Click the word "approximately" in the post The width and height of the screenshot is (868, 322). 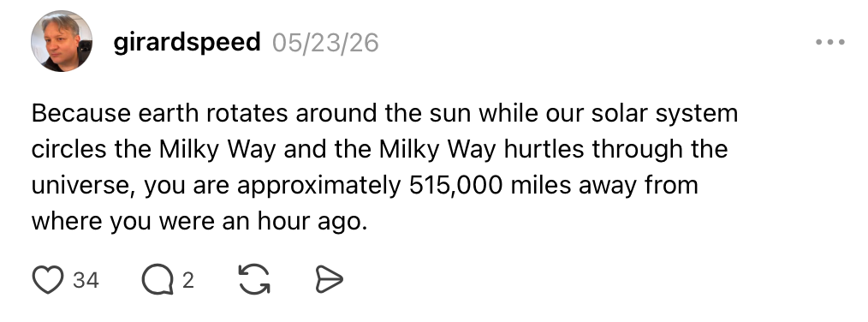click(318, 186)
